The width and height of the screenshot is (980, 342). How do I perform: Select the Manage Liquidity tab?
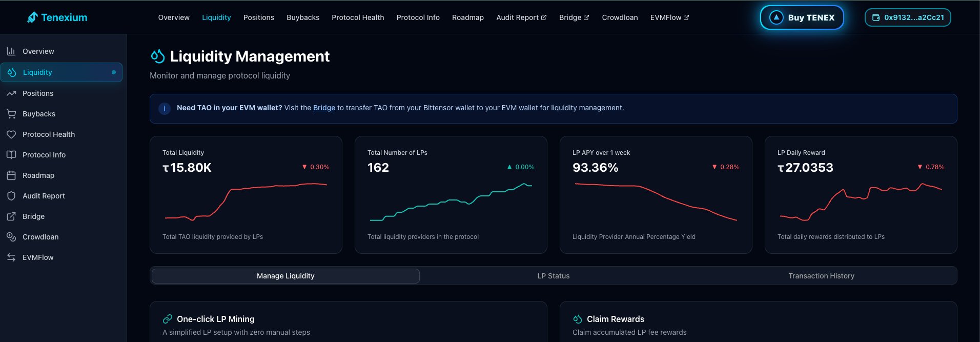click(x=285, y=276)
